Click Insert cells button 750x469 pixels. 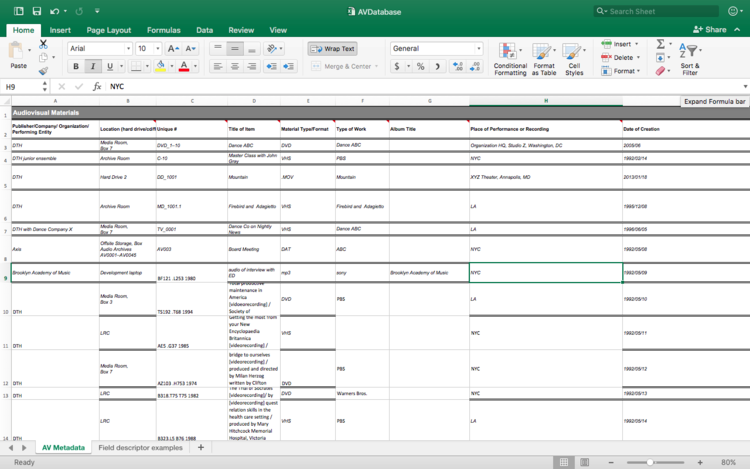click(x=620, y=44)
